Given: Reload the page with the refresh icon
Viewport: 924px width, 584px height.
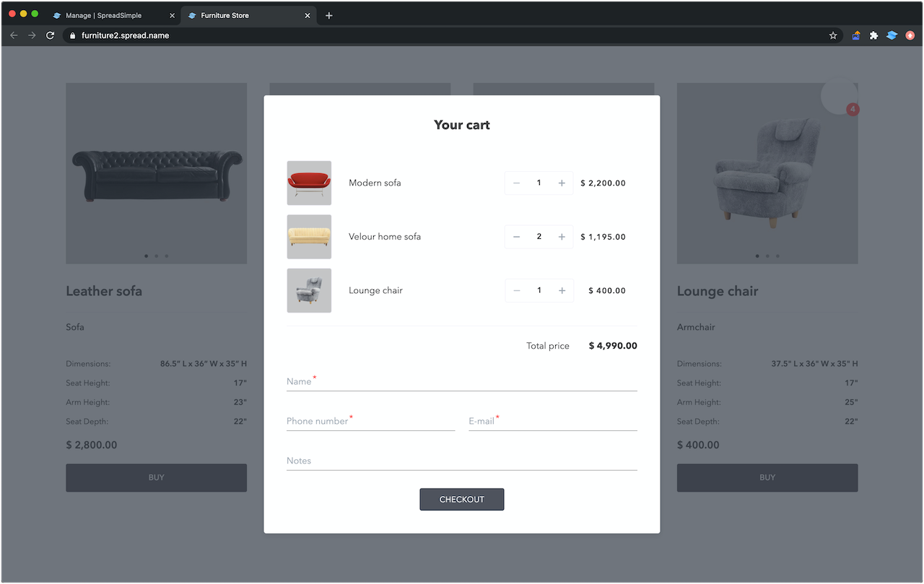Looking at the screenshot, I should [50, 35].
